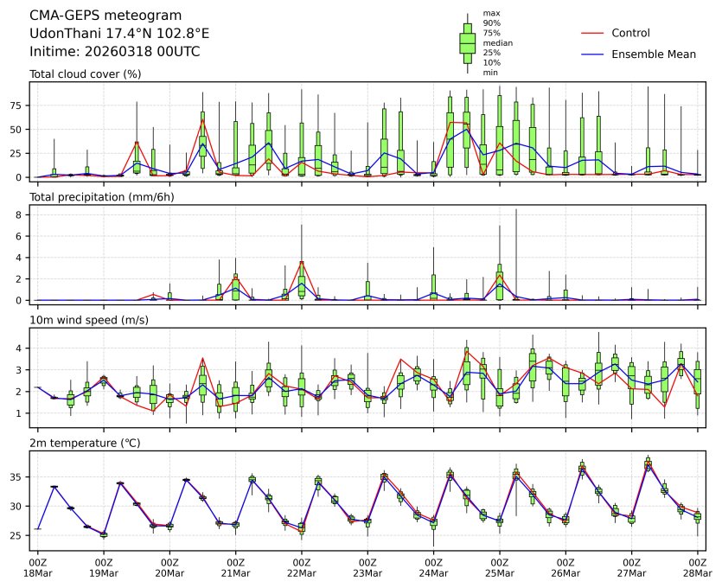Click the 00Z 28Mar x-axis label
The height and width of the screenshot is (588, 722).
click(697, 567)
